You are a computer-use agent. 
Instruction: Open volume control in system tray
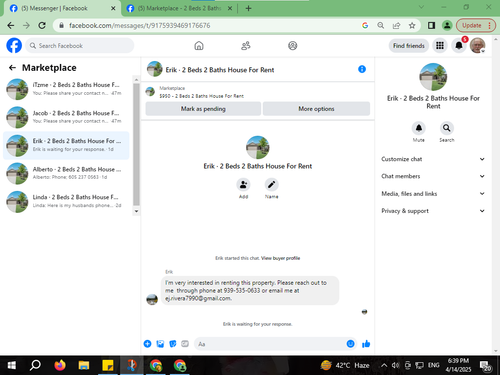395,365
